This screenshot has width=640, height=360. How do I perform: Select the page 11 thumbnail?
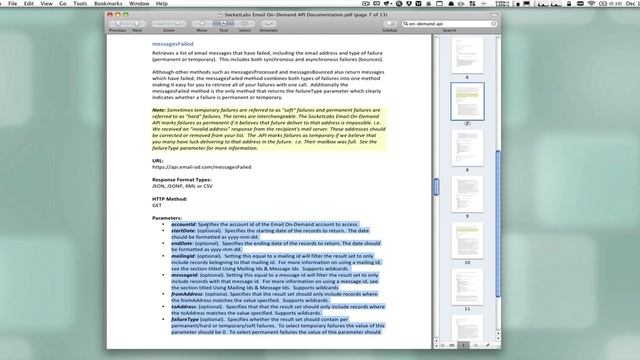(467, 287)
